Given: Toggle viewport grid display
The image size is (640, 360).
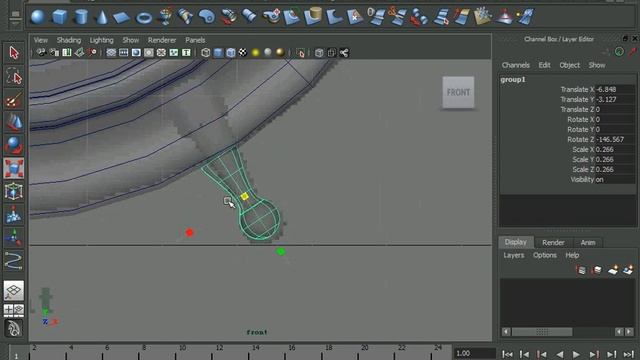Looking at the screenshot, I should pos(111,53).
